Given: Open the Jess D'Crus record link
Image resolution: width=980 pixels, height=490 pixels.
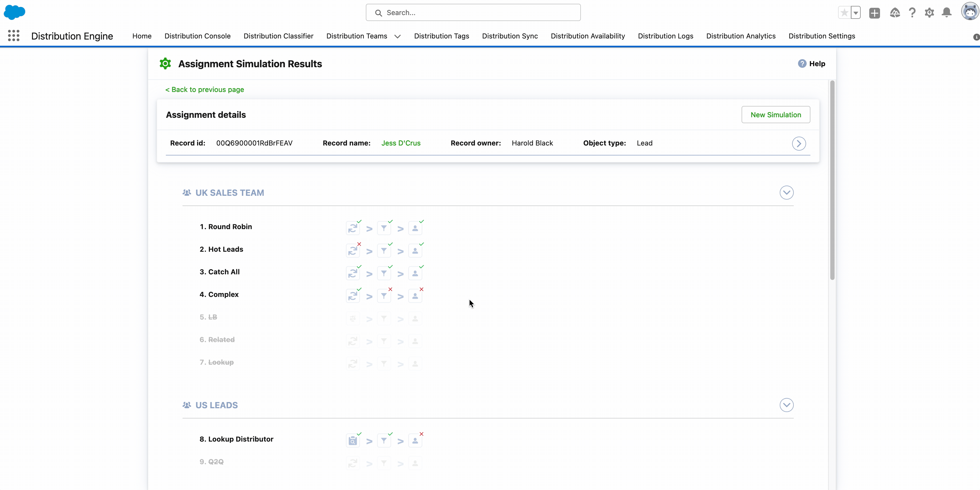Looking at the screenshot, I should pyautogui.click(x=401, y=143).
